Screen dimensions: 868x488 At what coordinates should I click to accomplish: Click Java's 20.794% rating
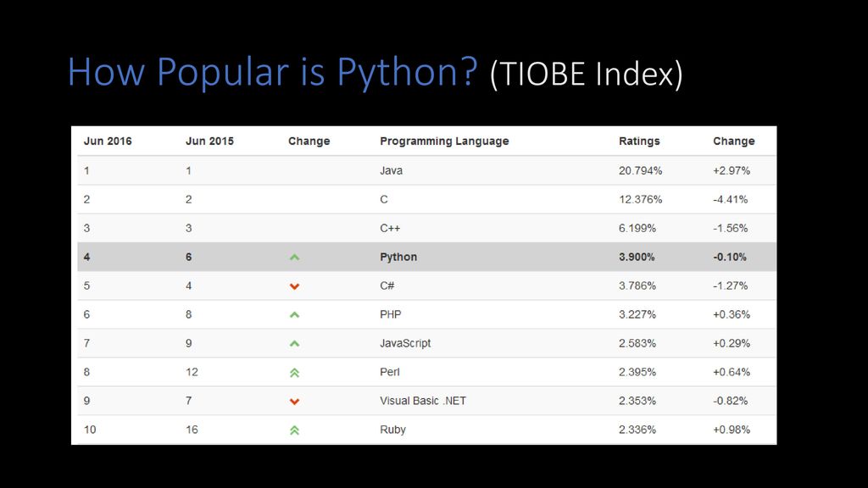(x=640, y=170)
